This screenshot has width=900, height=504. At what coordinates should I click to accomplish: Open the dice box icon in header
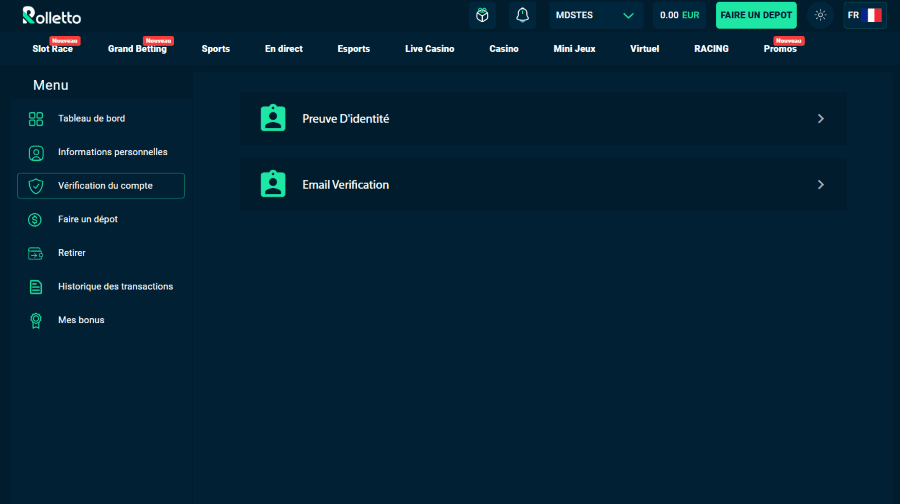click(x=482, y=15)
